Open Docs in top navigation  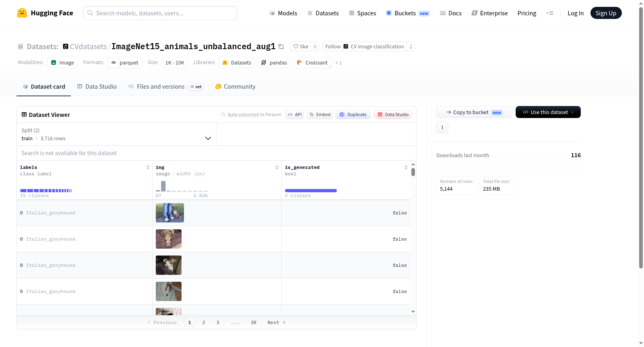pyautogui.click(x=451, y=13)
